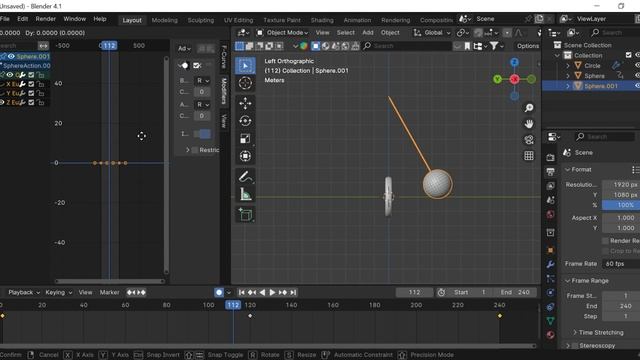Viewport: 640px width, 360px height.
Task: Open the Object Data green triangle tab
Action: click(550, 321)
